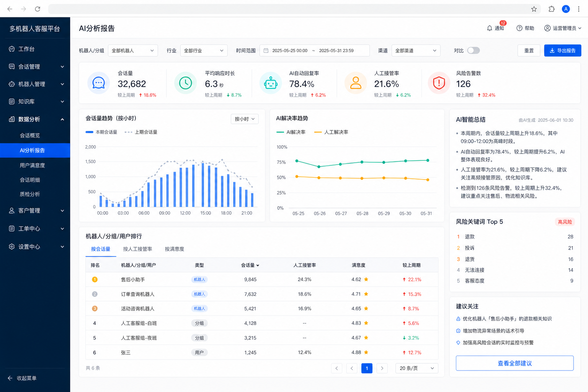Screen dimensions: 588x392
Task: Click the 会话管理 chat icon
Action: (x=12, y=67)
